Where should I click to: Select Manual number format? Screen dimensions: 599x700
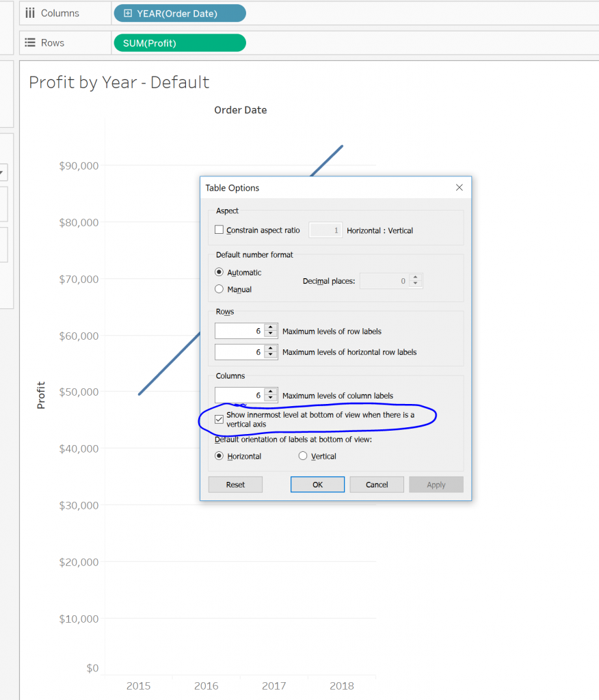pyautogui.click(x=219, y=288)
